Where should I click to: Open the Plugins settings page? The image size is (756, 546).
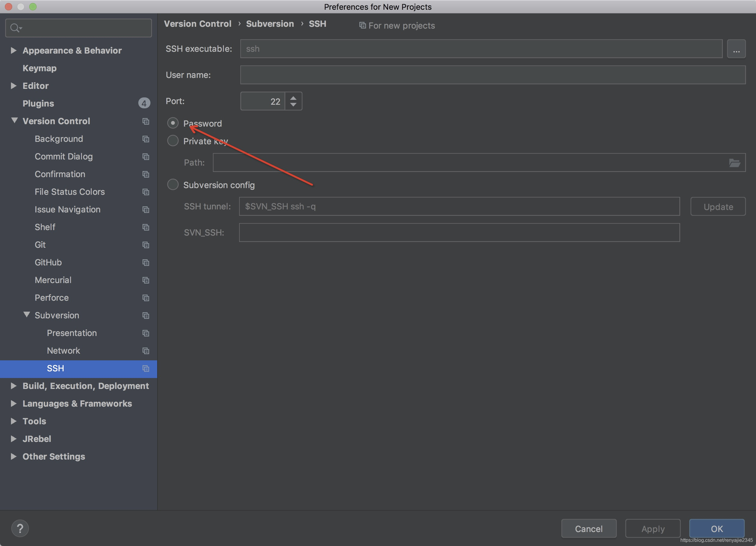tap(38, 103)
